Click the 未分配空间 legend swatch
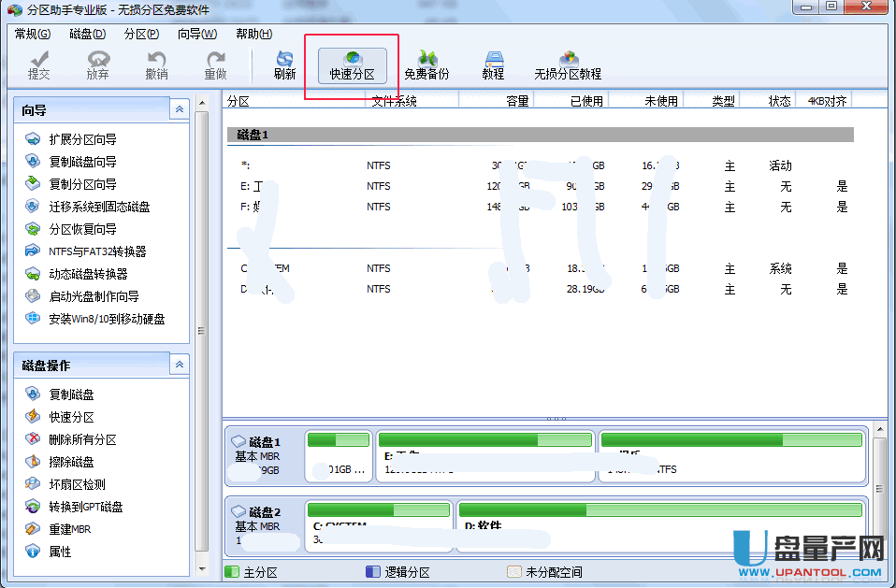896x588 pixels. click(514, 571)
